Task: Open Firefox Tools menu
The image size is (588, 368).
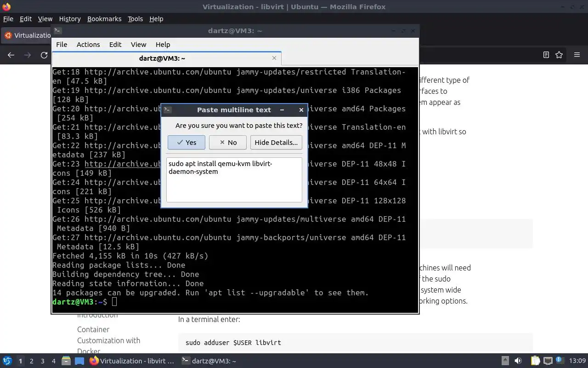Action: click(x=136, y=19)
